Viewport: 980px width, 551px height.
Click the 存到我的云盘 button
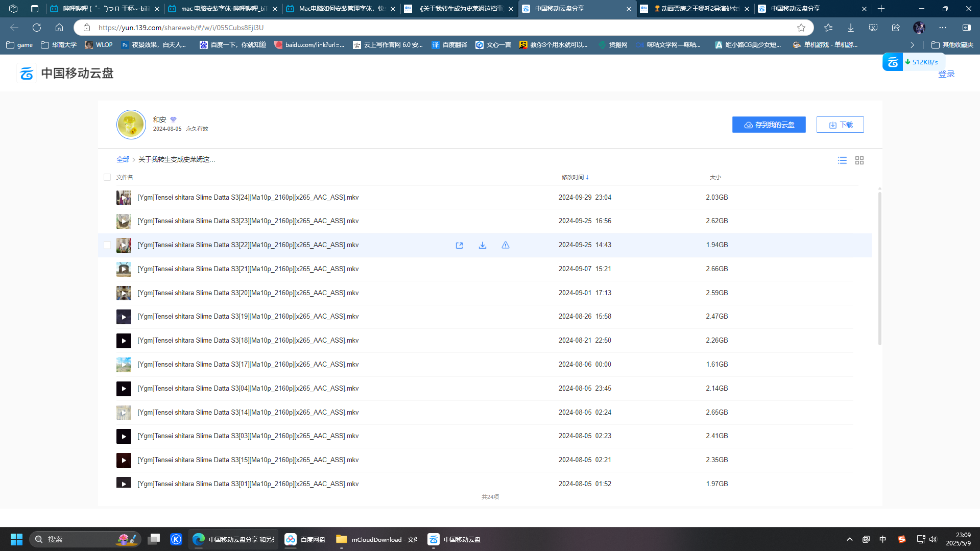[769, 125]
